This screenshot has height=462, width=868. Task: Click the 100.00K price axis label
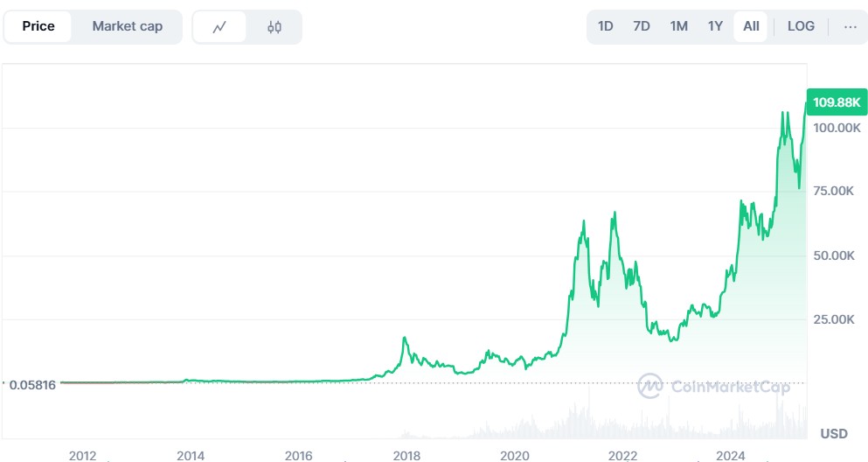[837, 128]
